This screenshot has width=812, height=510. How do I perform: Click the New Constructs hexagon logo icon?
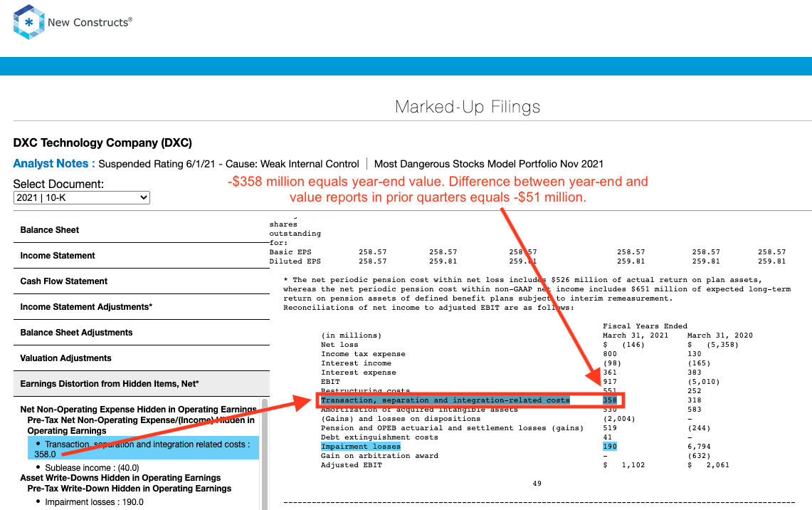click(29, 22)
